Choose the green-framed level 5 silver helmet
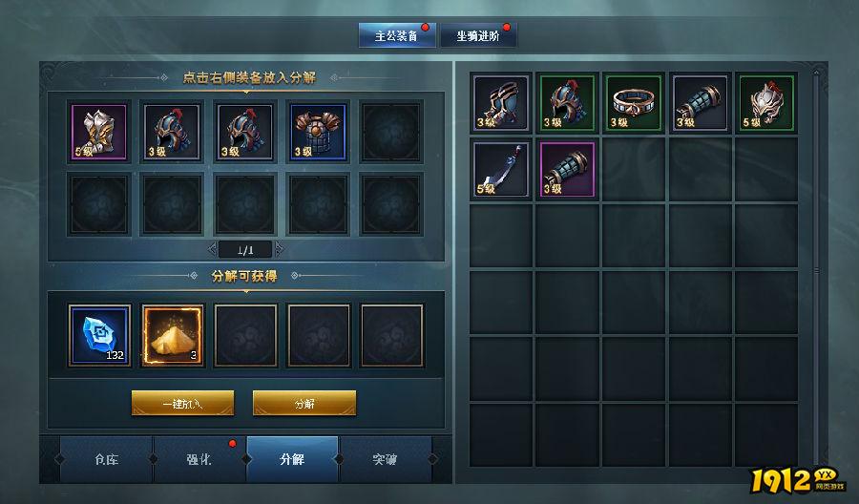859x504 pixels. [x=766, y=103]
